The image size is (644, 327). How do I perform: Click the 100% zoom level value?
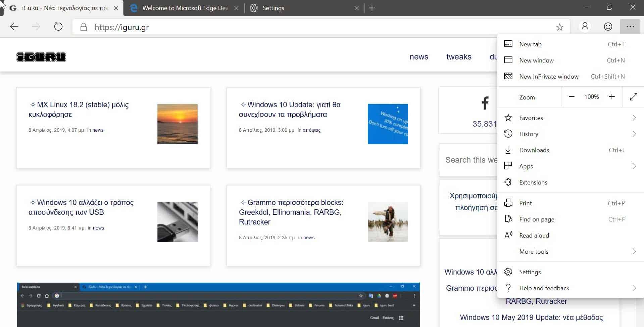pos(592,97)
